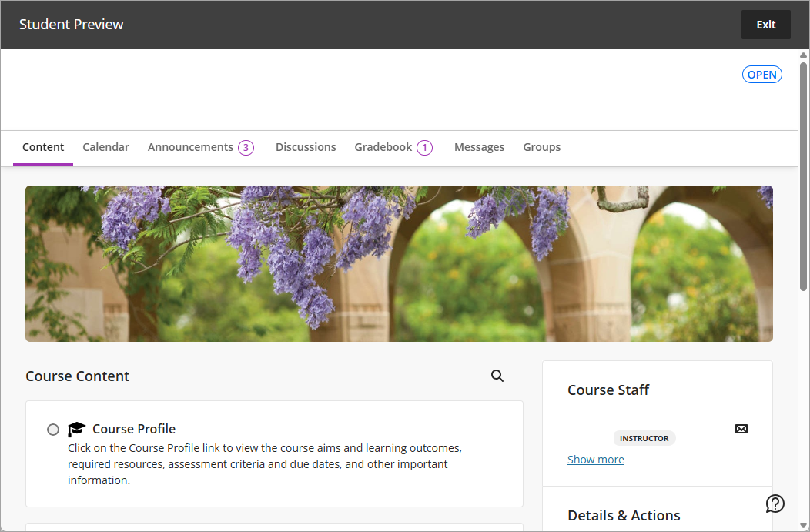Select the Groups tab
Screen dimensions: 810x532
(x=542, y=147)
